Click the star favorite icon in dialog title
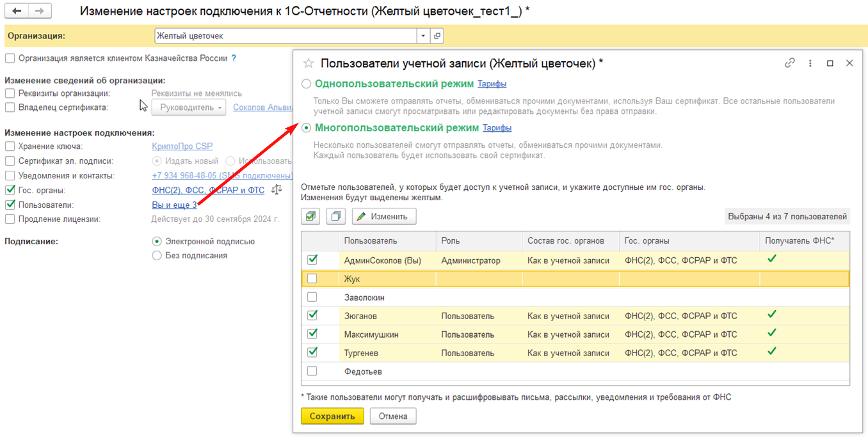868x440 pixels. coord(309,63)
